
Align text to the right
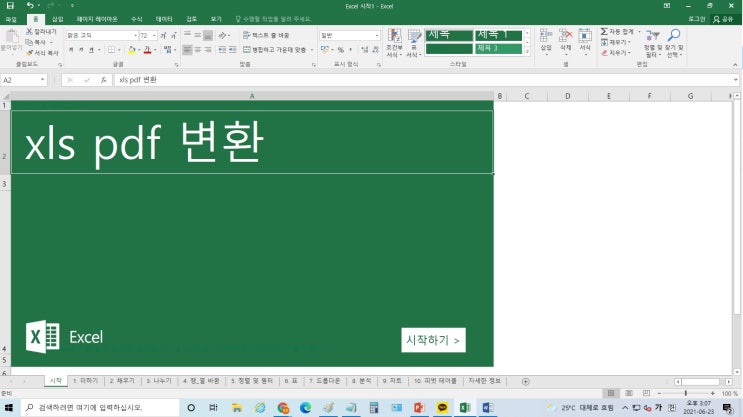click(x=208, y=49)
